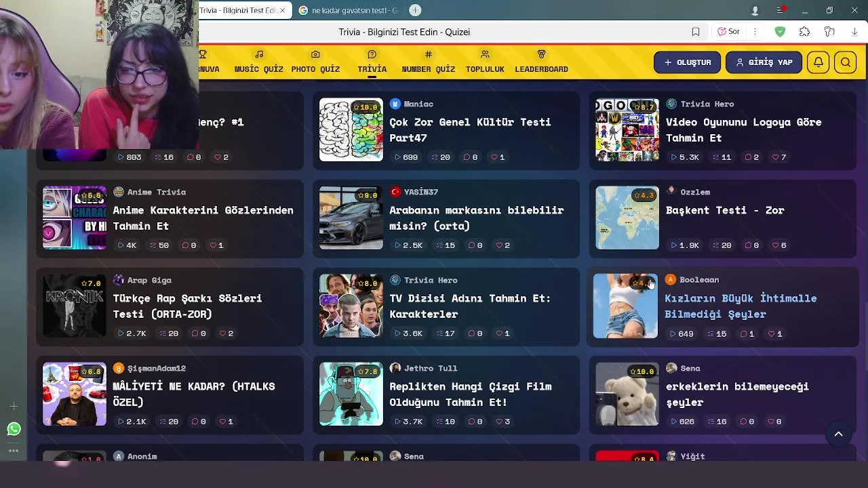Open 'Kızların Büyük İhtimalle Bilmediği Şeyler' quiz
Screen dimensions: 868x488
(741, 306)
